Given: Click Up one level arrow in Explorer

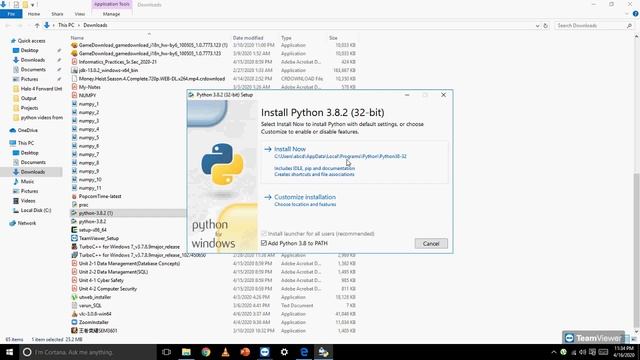Looking at the screenshot, I should (37, 25).
